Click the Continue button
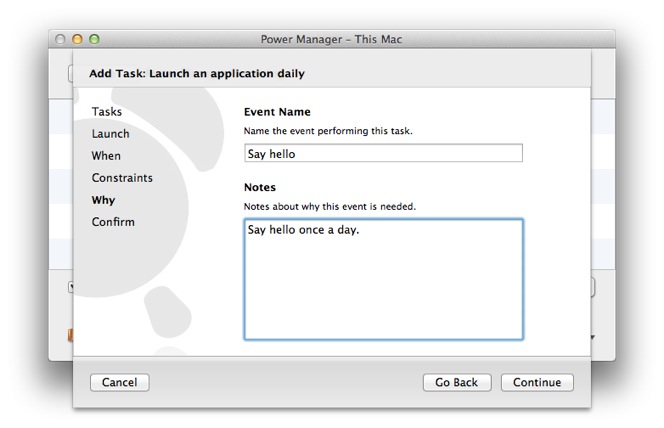The height and width of the screenshot is (428, 664). [x=537, y=382]
